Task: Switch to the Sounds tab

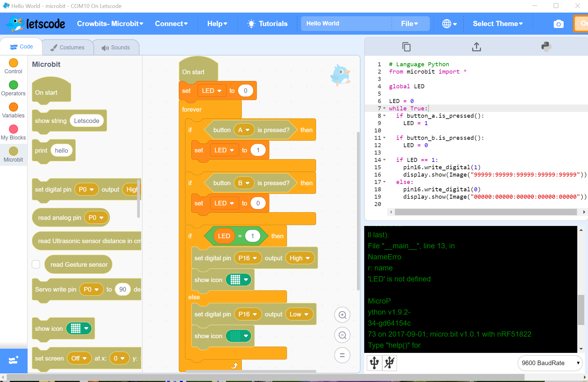Action: click(116, 48)
